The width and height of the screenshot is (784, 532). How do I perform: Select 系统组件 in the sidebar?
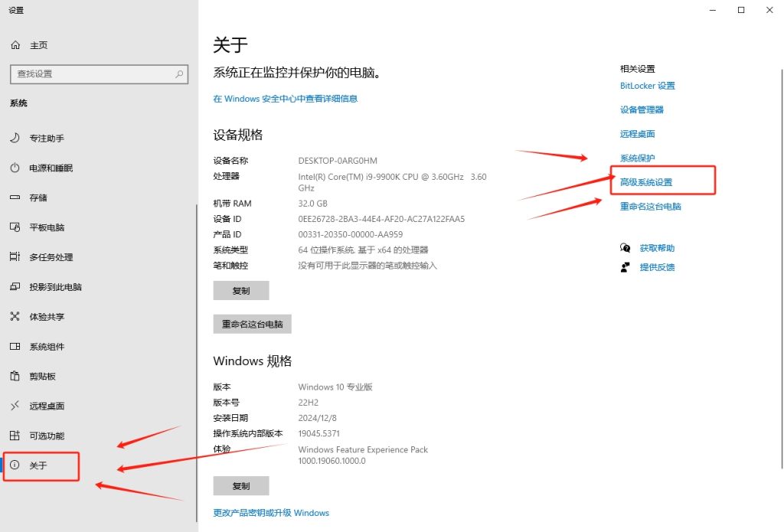pyautogui.click(x=47, y=347)
